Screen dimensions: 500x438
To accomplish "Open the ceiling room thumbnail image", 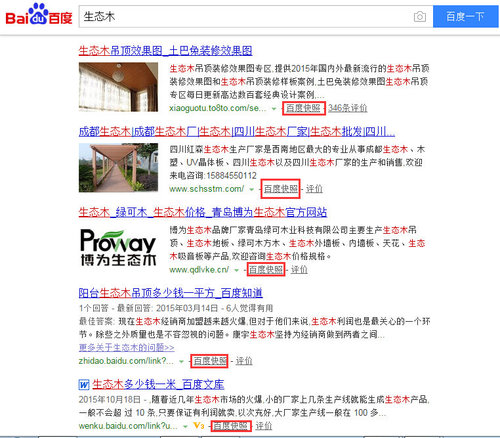I will [118, 87].
